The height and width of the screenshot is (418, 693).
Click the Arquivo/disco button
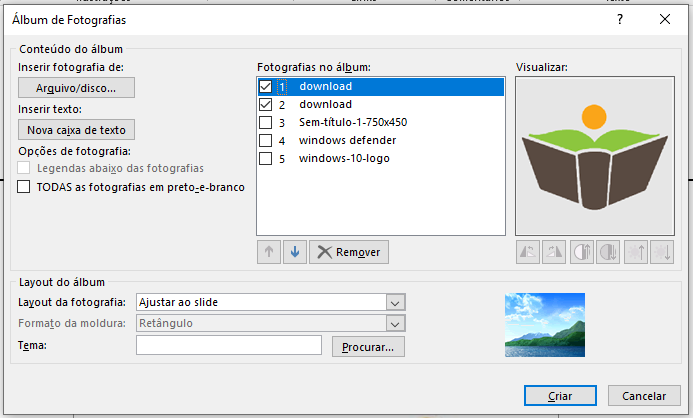pos(76,88)
